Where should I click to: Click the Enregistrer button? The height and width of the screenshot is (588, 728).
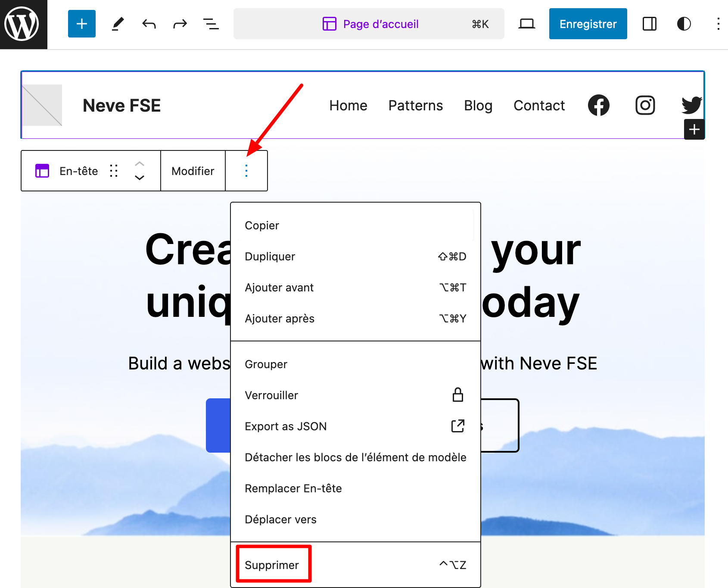click(588, 24)
